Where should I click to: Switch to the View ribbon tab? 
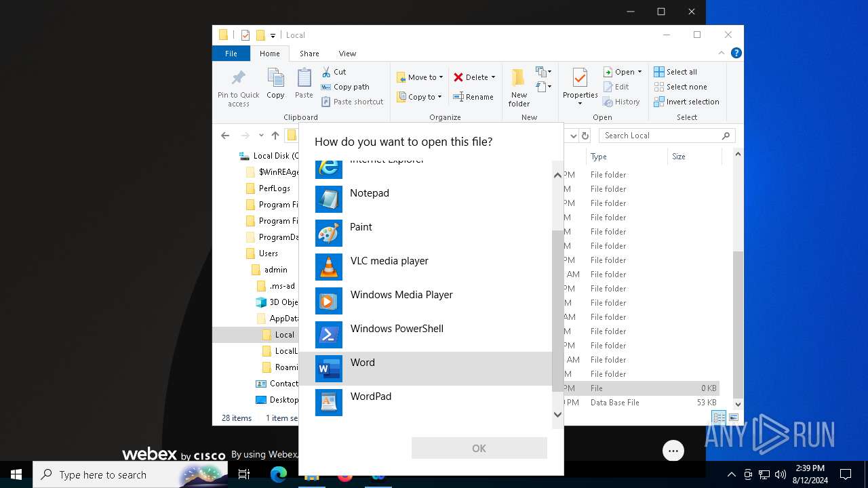click(347, 54)
